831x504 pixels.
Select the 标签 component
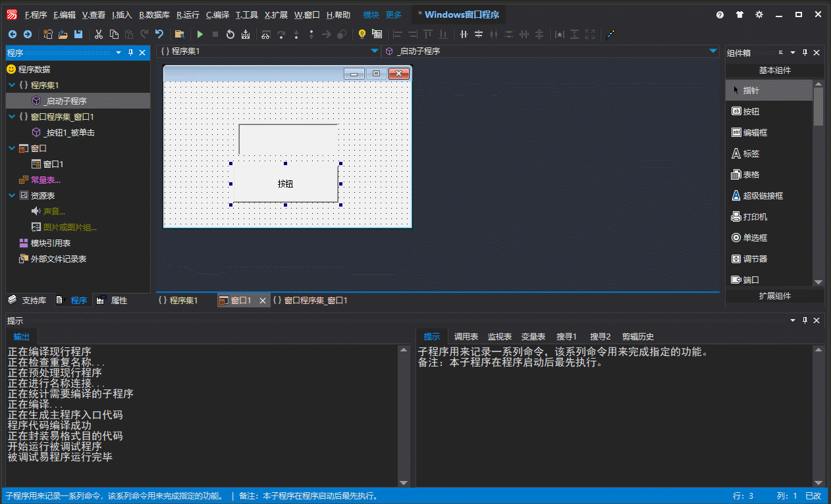click(769, 154)
